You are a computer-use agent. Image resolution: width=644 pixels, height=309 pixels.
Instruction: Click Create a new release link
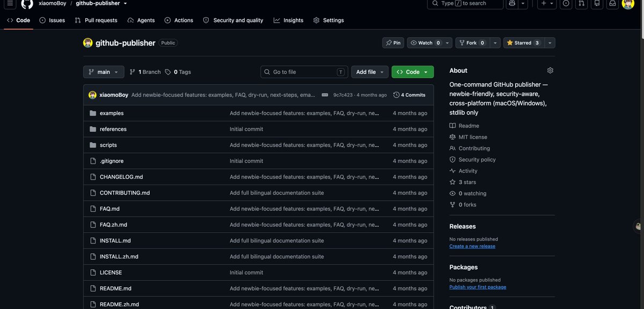(472, 246)
